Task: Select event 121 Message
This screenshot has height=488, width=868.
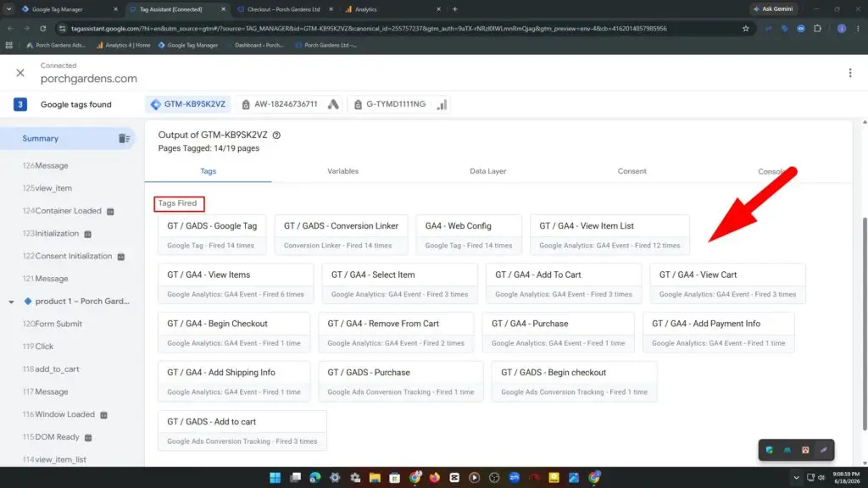Action: pyautogui.click(x=46, y=278)
